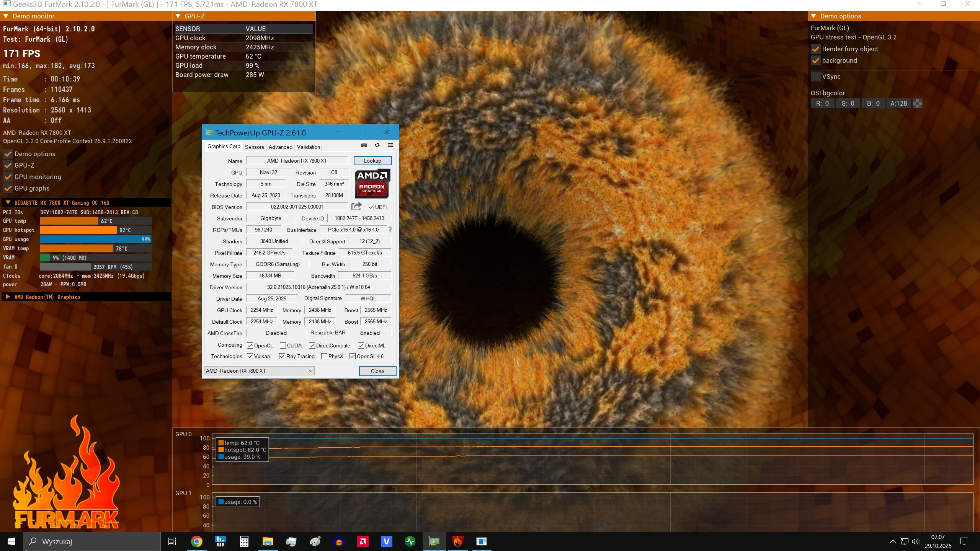Click the GPU-Z screenshot camera icon
Viewport: 980px width, 551px height.
[x=364, y=145]
